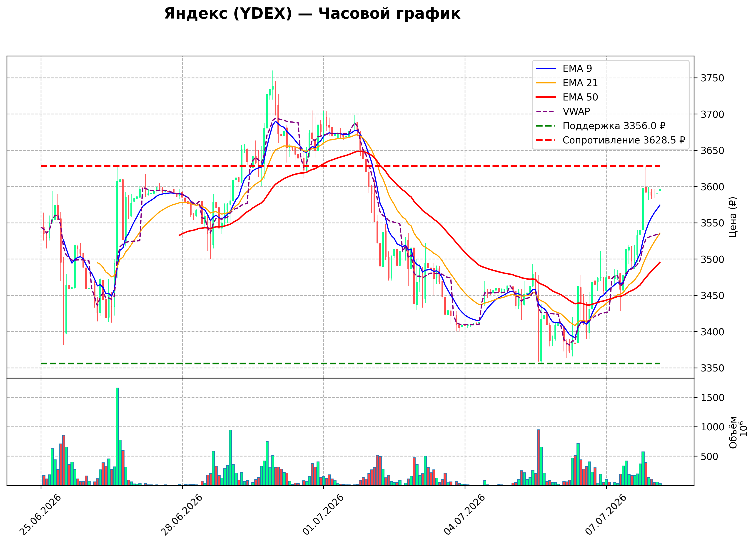Click the 3750 price axis label

pyautogui.click(x=712, y=78)
